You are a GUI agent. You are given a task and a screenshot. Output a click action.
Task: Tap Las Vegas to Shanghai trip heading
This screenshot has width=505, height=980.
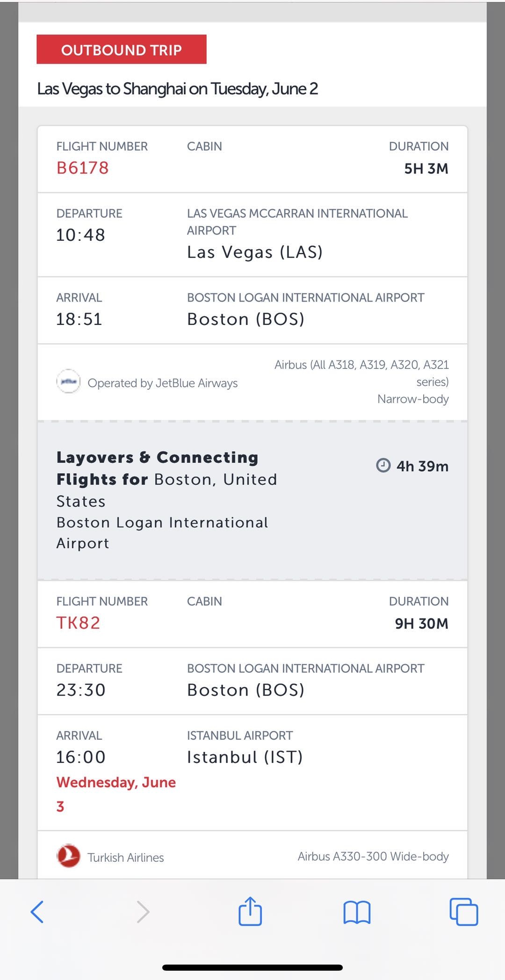pos(178,89)
